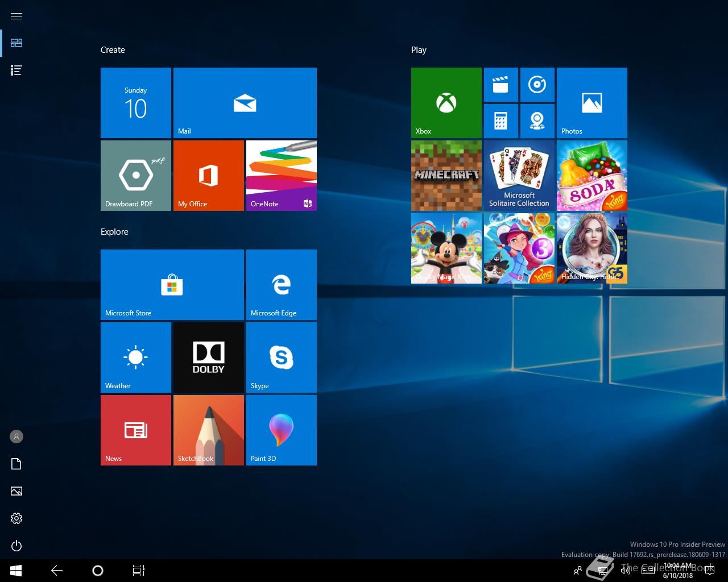Open the clock showing 10:04 AM
The image size is (728, 582).
(x=678, y=571)
